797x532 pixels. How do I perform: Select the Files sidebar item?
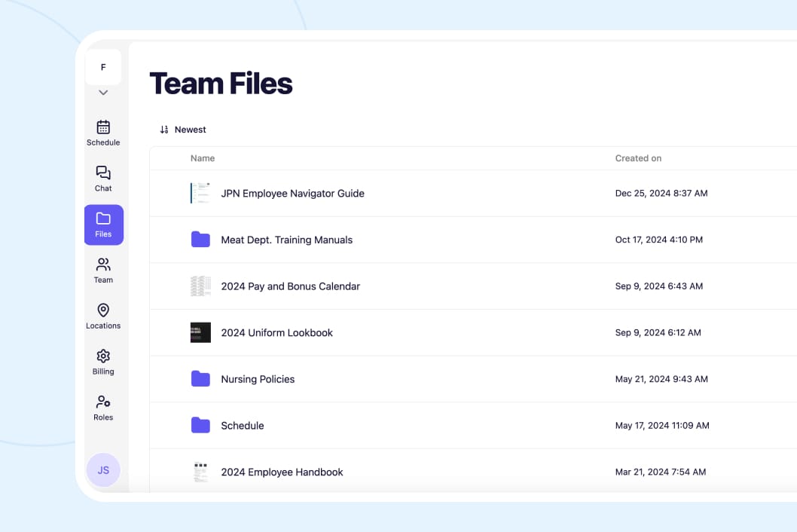coord(104,225)
